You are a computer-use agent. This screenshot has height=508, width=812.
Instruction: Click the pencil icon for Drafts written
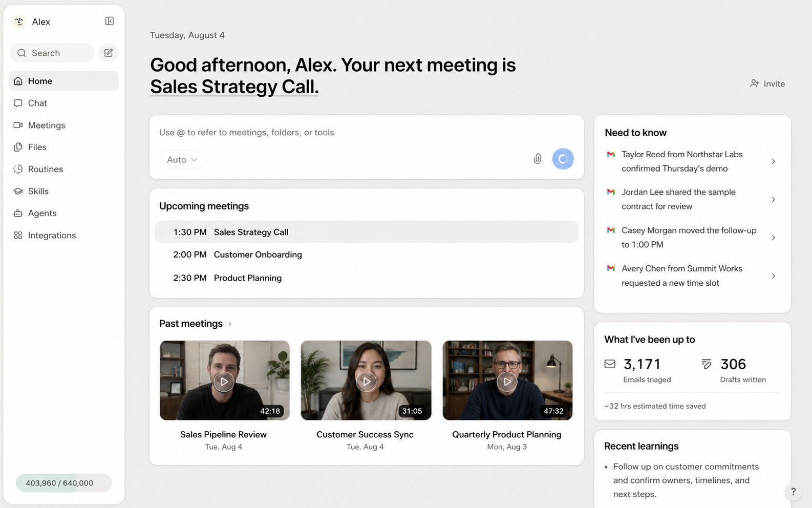[x=707, y=364]
